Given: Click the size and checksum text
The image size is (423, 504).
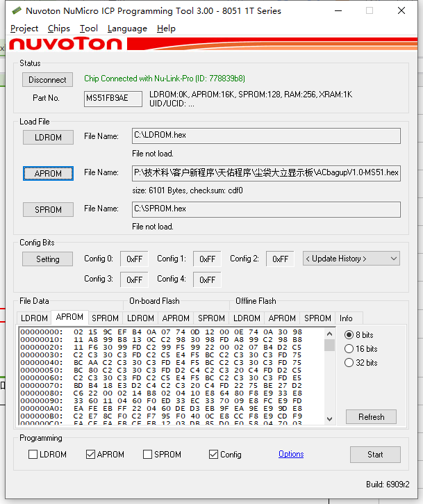Looking at the screenshot, I should tap(188, 190).
